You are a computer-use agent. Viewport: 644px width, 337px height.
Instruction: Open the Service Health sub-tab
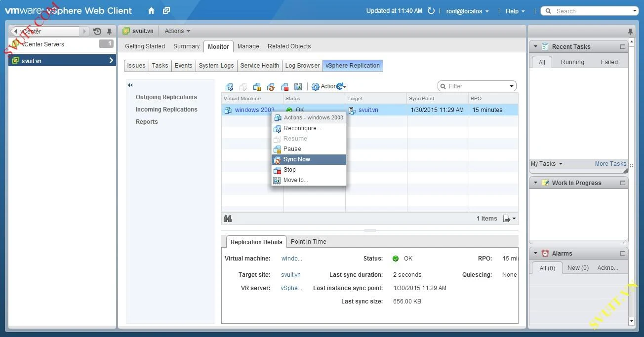260,66
